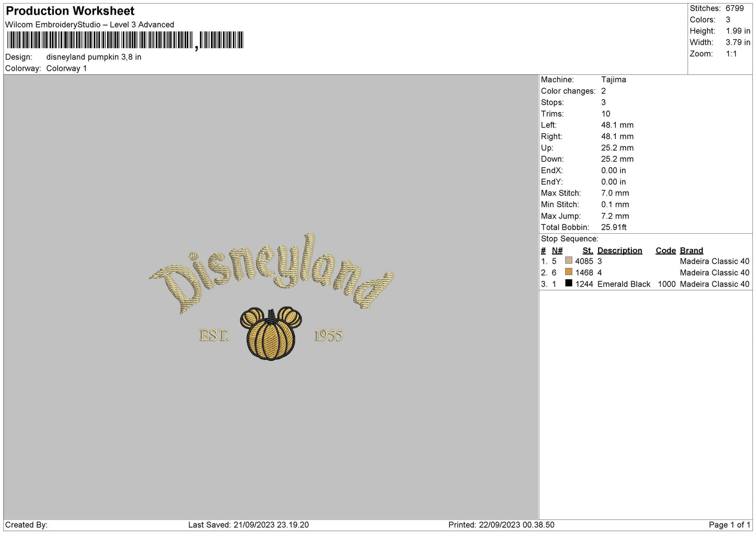
Task: Click the Color changes value 2
Action: [603, 91]
